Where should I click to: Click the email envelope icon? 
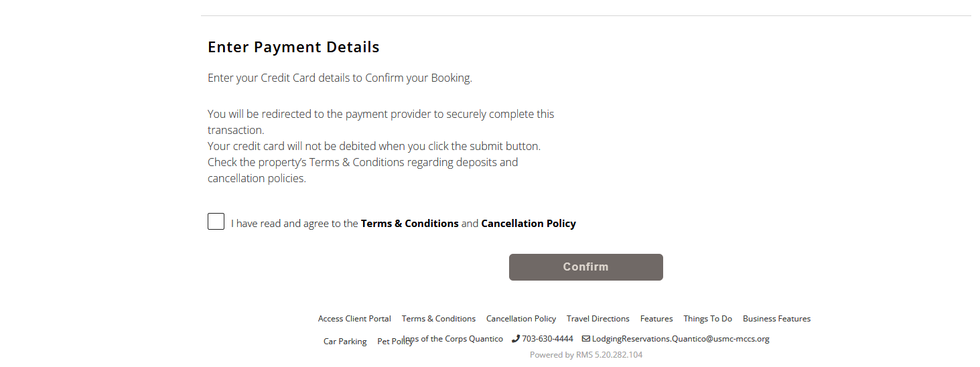click(585, 339)
